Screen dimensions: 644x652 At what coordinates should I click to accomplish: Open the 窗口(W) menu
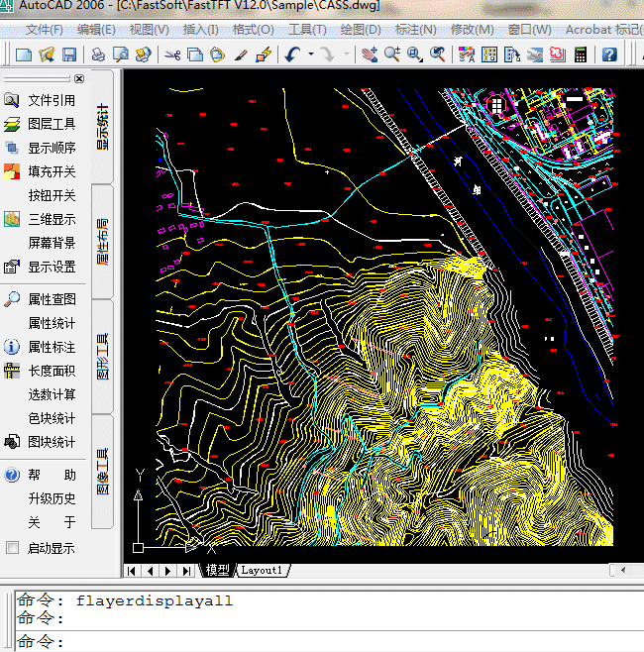(x=530, y=30)
